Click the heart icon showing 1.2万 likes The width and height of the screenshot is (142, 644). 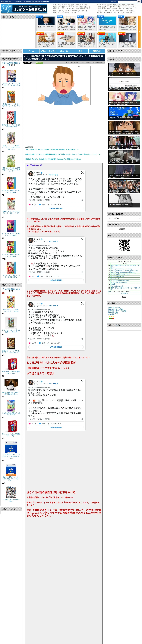[30, 424]
